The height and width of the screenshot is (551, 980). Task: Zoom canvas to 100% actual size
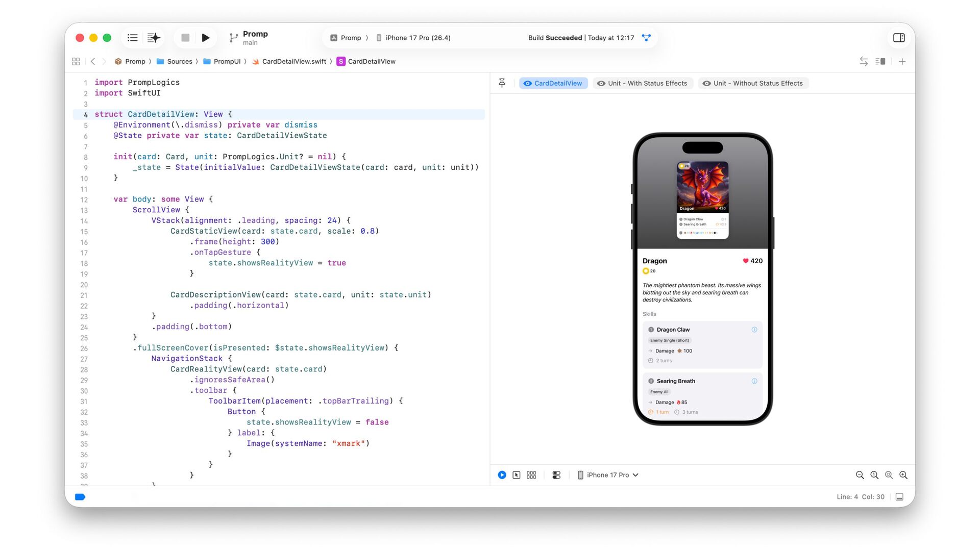point(874,475)
